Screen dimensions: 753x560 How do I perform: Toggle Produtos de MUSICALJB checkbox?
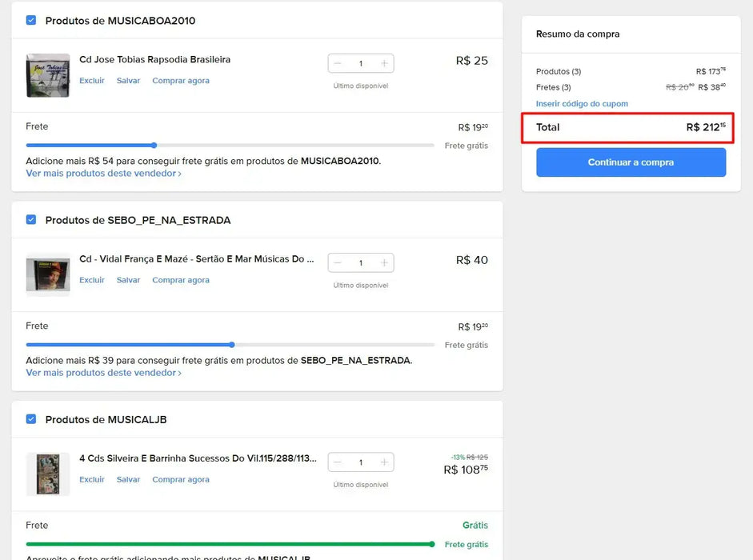point(31,419)
